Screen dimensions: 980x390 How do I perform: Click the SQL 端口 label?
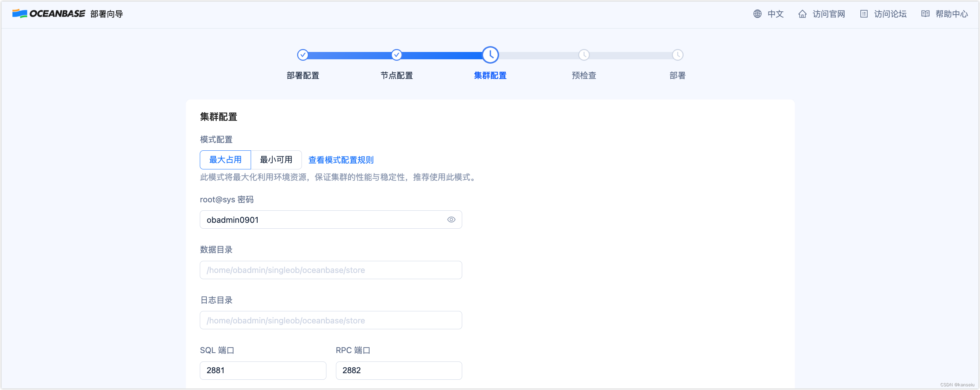[217, 350]
